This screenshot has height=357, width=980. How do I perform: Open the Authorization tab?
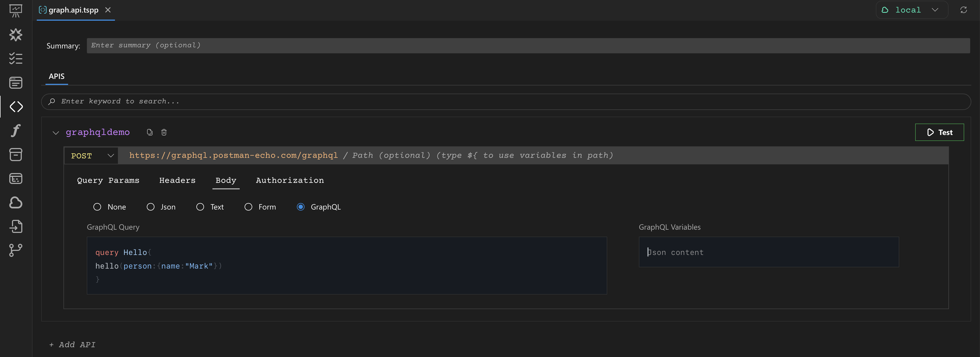tap(290, 181)
